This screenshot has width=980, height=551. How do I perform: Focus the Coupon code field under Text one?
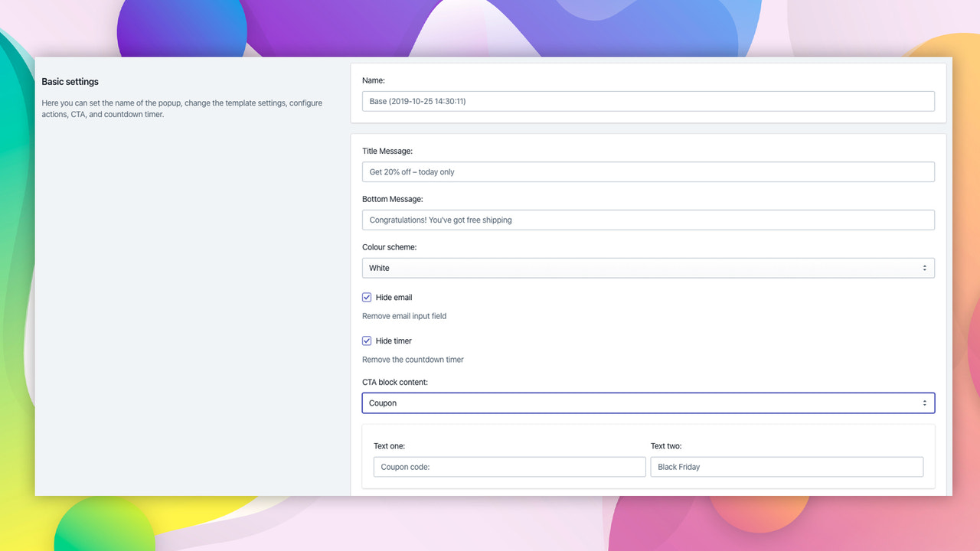tap(509, 466)
